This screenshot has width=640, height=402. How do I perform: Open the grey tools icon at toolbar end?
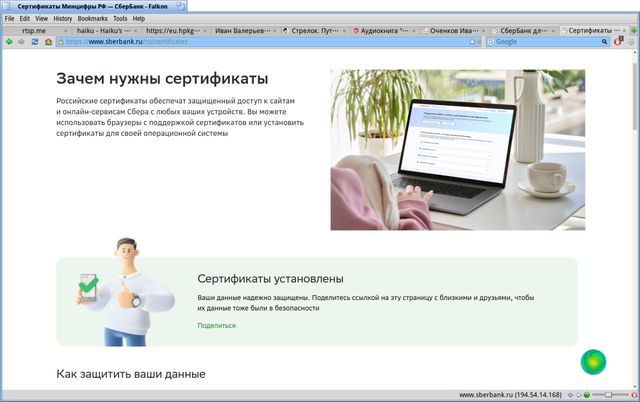(x=631, y=42)
